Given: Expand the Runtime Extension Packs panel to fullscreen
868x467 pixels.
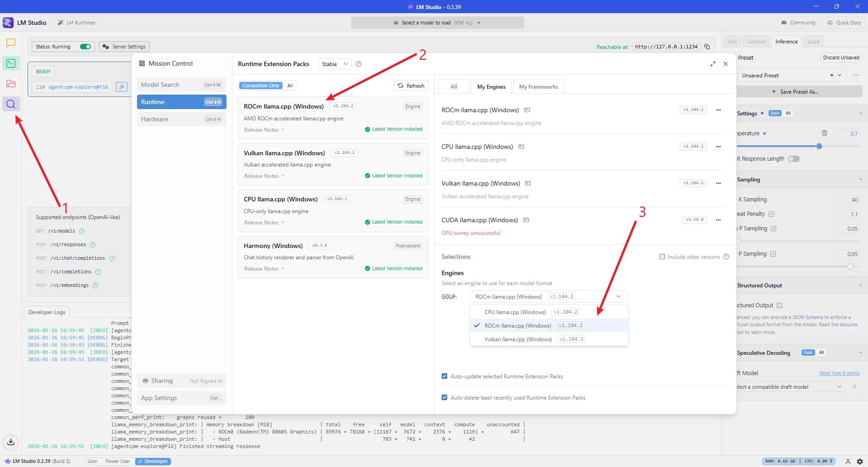Looking at the screenshot, I should pos(713,64).
